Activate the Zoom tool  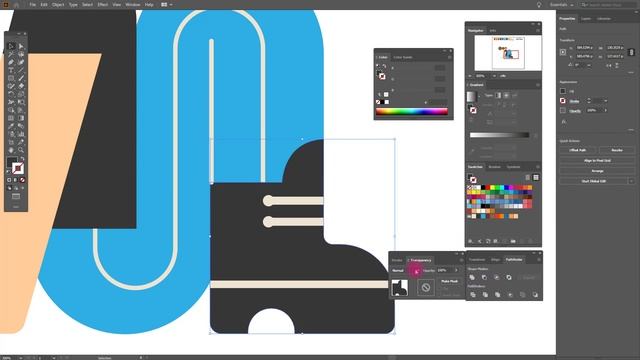[21, 150]
